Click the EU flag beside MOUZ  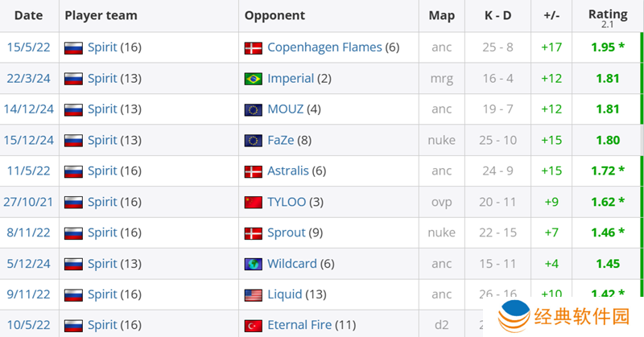tap(253, 110)
